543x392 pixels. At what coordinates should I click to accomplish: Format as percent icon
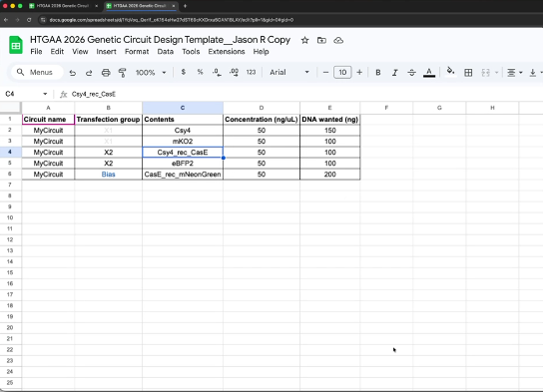pos(201,72)
